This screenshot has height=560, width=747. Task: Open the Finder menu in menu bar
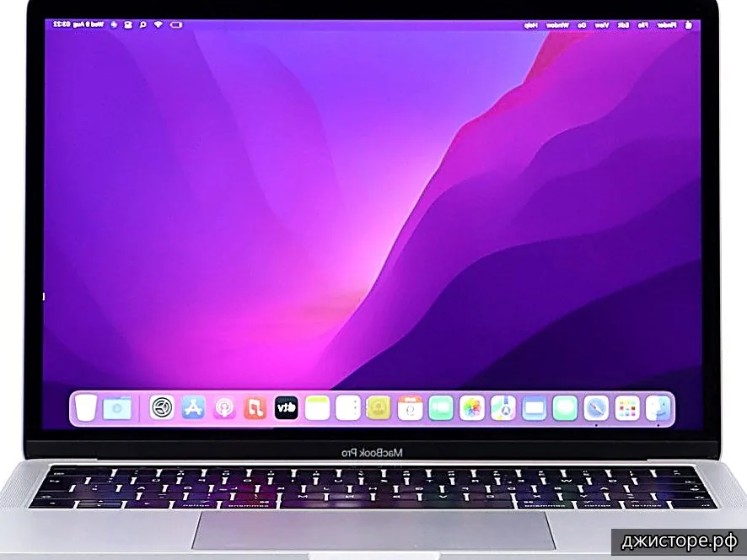click(x=667, y=25)
